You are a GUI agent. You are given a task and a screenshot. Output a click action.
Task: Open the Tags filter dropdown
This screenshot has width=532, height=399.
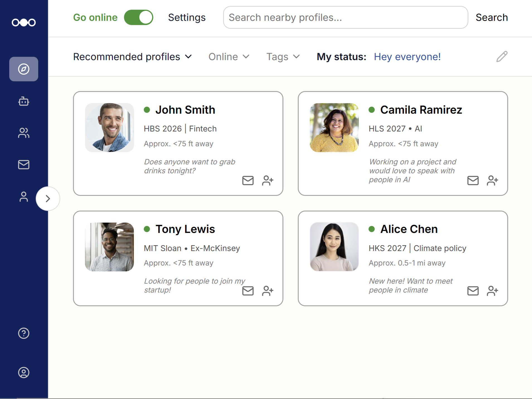283,57
